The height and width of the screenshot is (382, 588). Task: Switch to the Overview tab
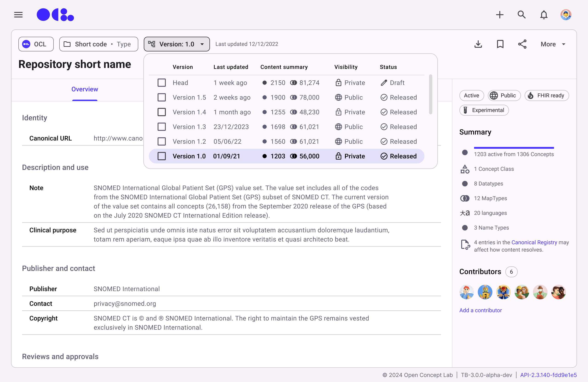tap(85, 89)
